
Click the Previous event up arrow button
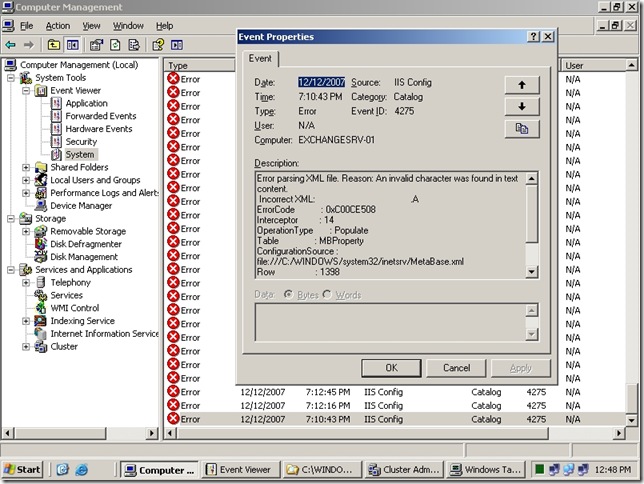pyautogui.click(x=522, y=85)
